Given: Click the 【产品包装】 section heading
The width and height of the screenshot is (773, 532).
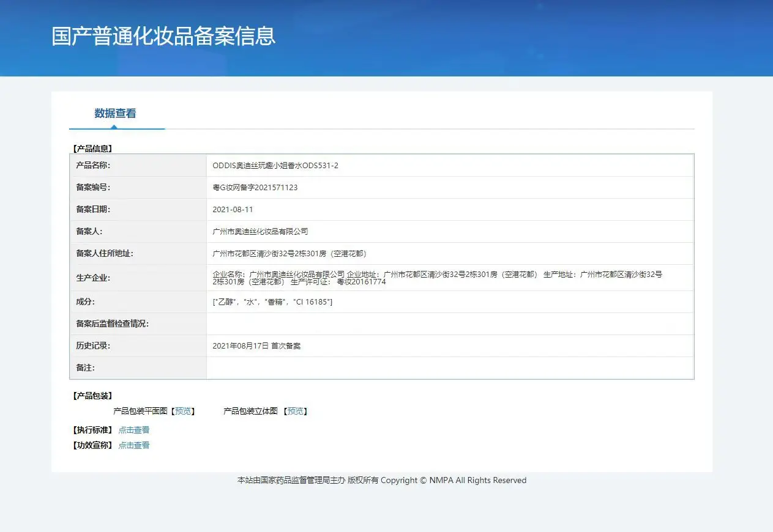Looking at the screenshot, I should [92, 396].
